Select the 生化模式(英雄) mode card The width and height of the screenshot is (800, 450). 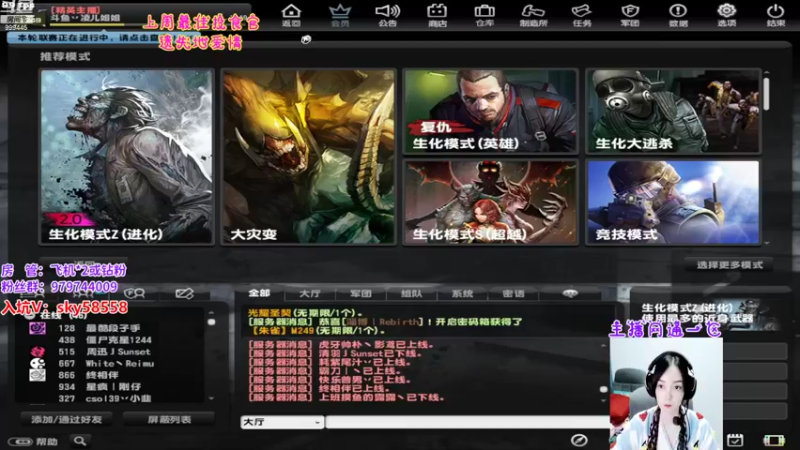point(490,111)
